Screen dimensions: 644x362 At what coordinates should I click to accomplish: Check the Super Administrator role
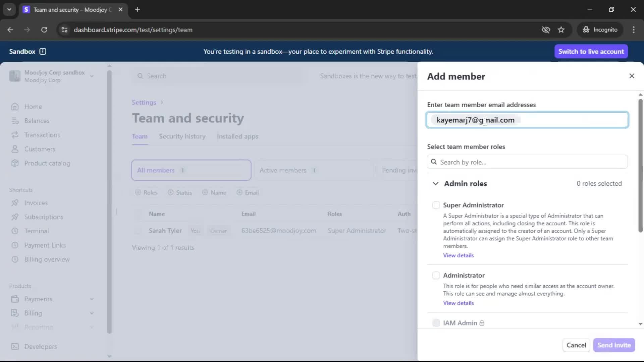[436, 205]
